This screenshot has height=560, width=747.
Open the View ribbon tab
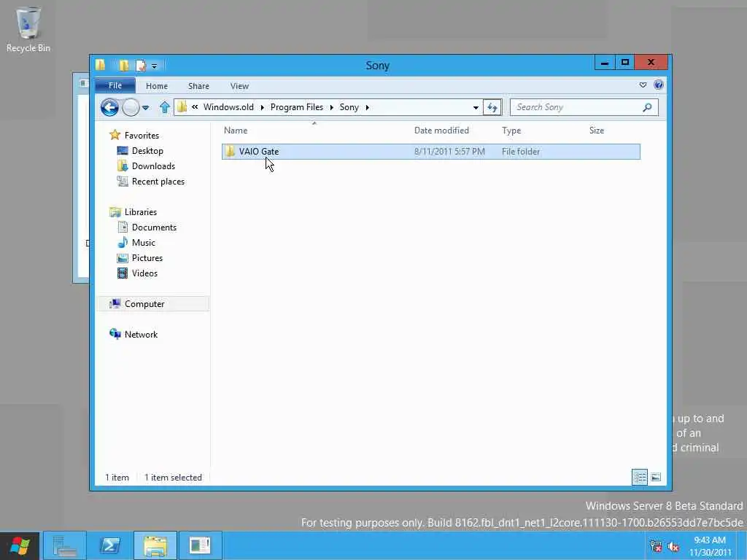click(x=239, y=86)
